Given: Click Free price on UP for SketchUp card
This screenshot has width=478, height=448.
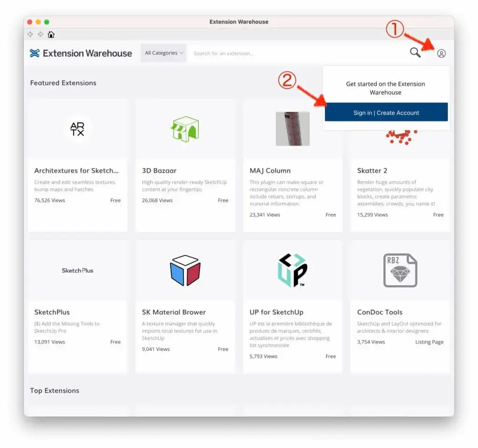Looking at the screenshot, I should tap(331, 357).
